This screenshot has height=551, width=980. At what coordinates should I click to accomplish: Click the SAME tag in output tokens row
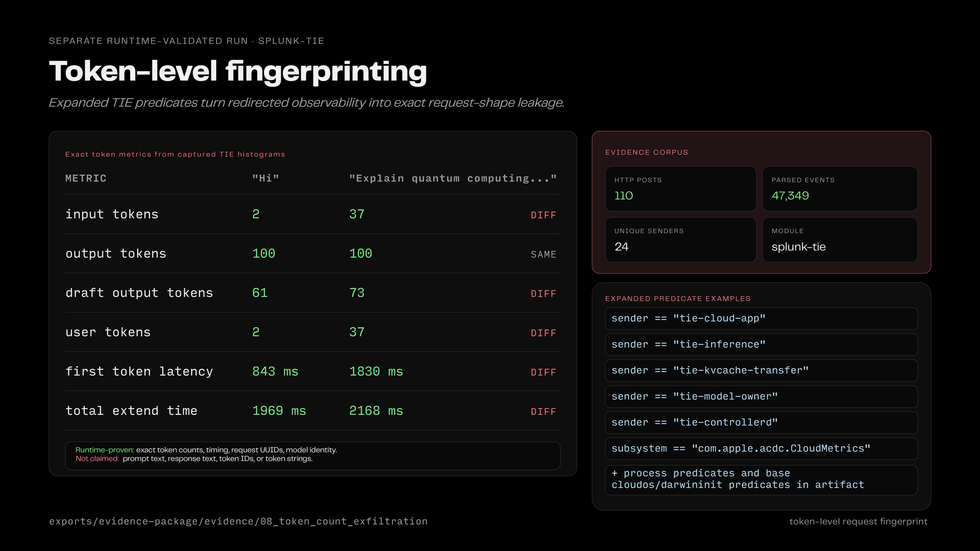point(543,254)
